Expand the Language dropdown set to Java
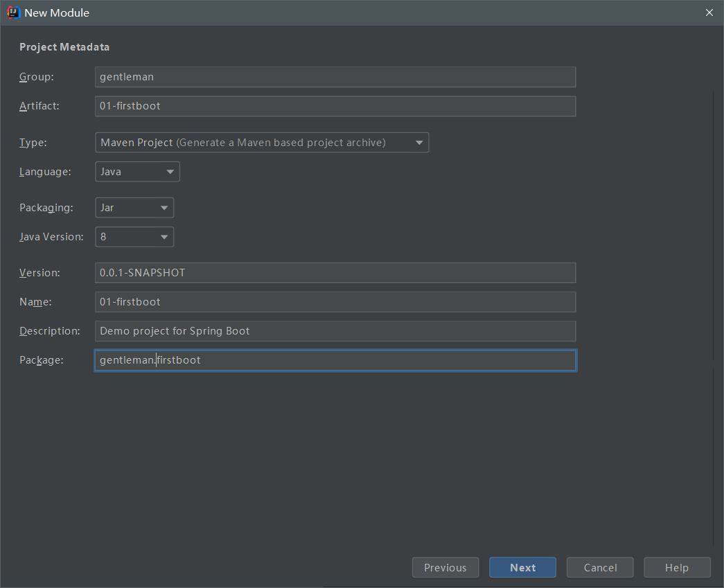Viewport: 724px width, 588px height. point(137,172)
